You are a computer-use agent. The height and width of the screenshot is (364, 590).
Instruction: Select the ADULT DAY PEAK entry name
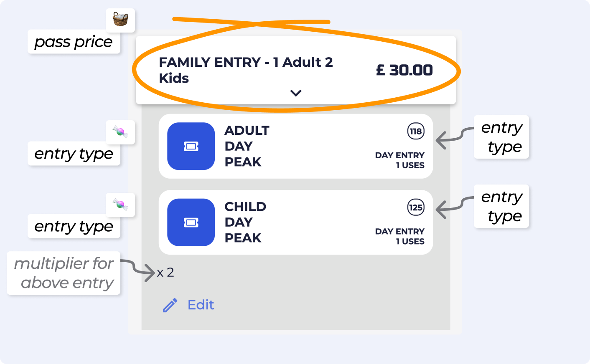[x=247, y=146]
